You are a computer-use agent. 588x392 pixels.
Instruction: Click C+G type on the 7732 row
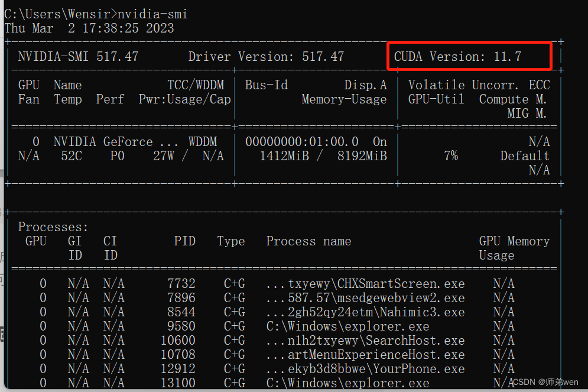[235, 284]
